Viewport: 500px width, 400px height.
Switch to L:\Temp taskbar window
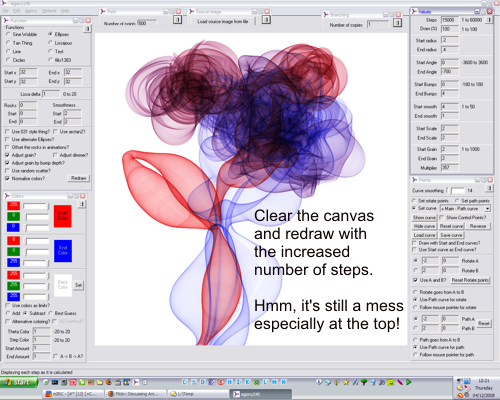tap(197, 394)
